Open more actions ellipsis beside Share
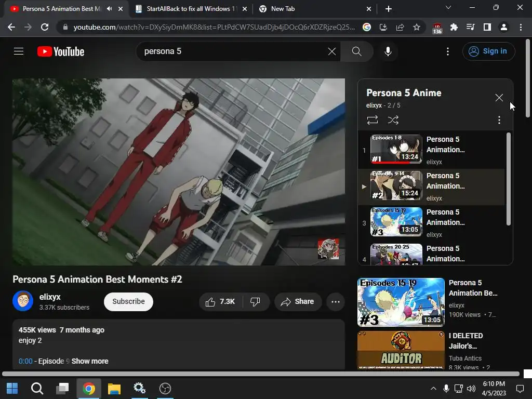This screenshot has height=399, width=532. pos(335,302)
